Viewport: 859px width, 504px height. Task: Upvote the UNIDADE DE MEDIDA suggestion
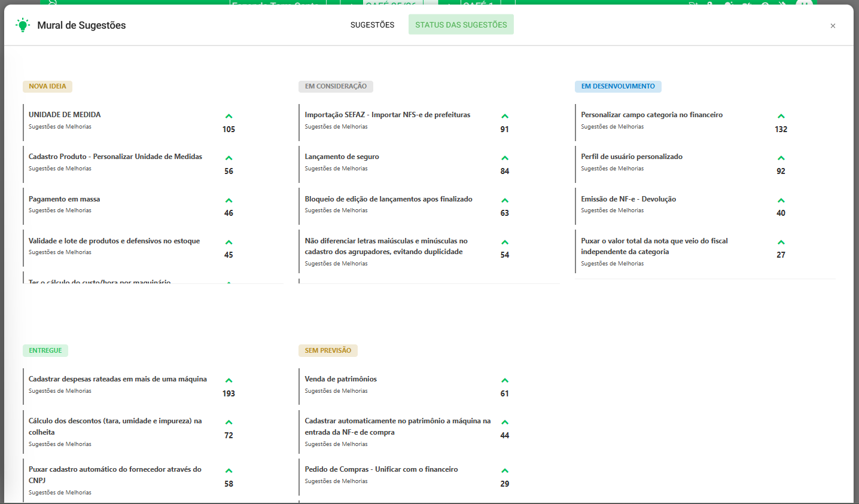click(229, 117)
